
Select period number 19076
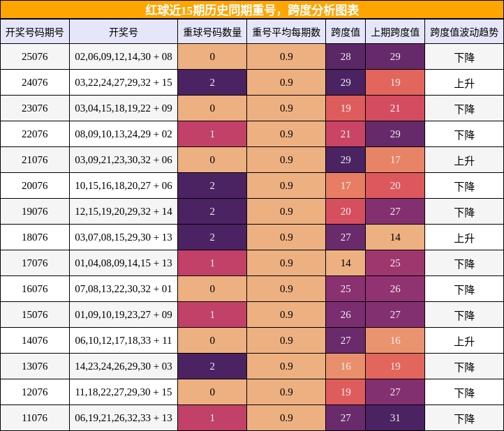(35, 211)
